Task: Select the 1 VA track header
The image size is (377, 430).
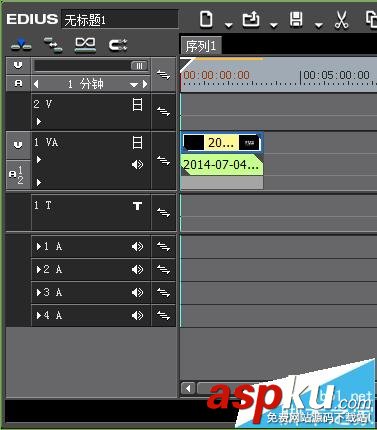Action: [91, 161]
